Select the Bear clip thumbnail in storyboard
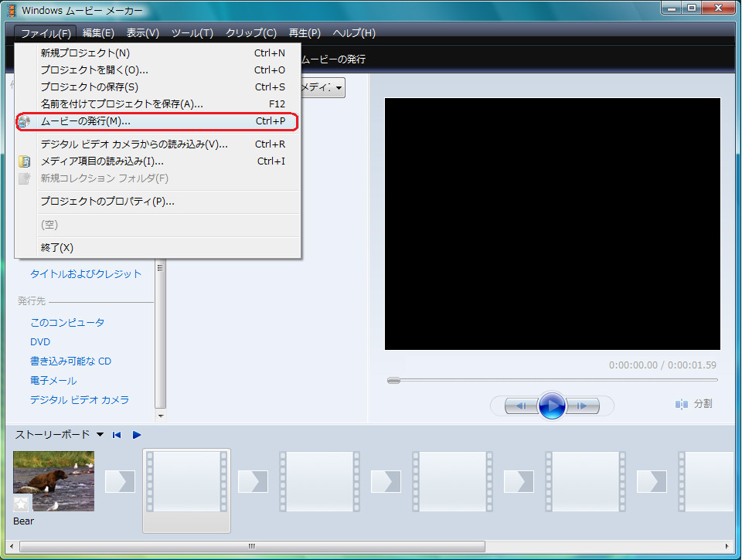The image size is (742, 560). point(54,481)
